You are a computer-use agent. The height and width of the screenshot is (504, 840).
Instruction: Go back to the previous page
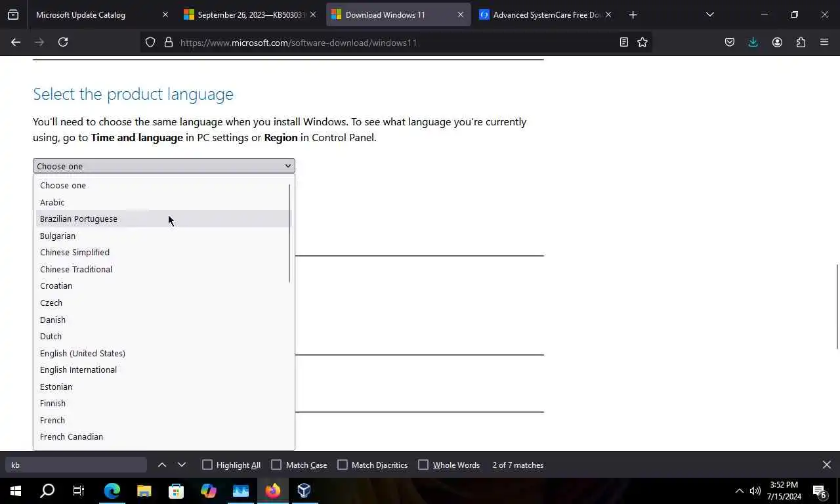(x=16, y=42)
